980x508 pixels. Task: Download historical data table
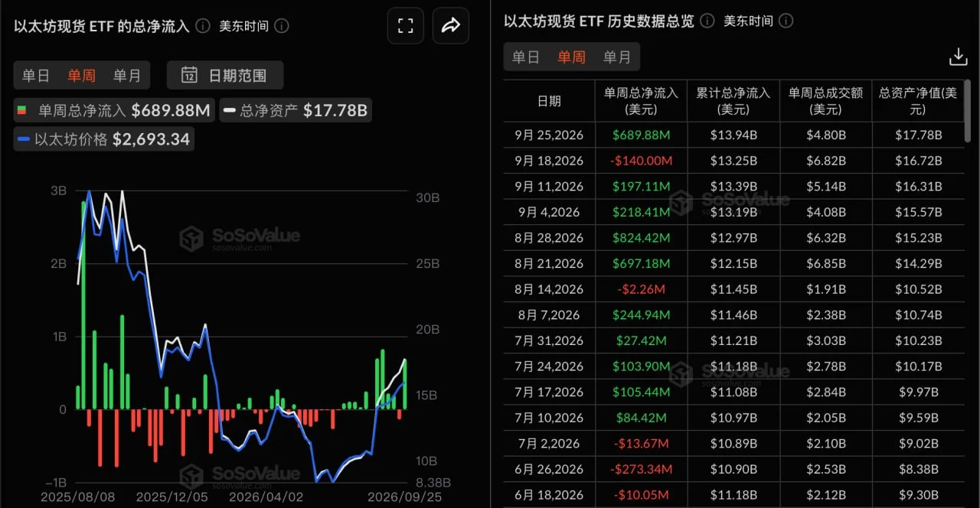[x=958, y=57]
